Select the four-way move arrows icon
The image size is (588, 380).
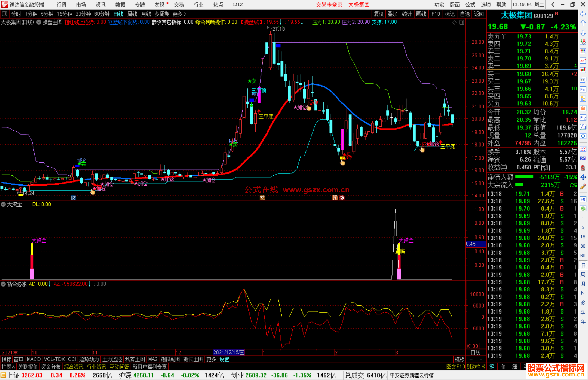click(583, 177)
